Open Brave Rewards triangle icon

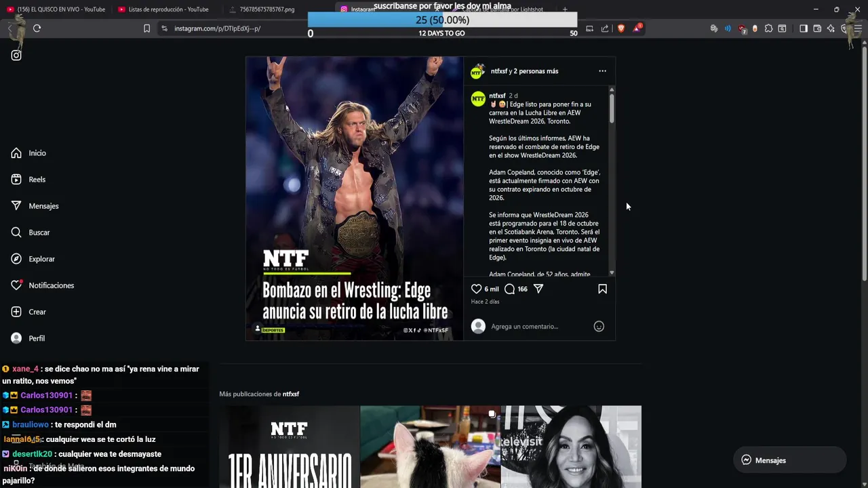(x=637, y=28)
